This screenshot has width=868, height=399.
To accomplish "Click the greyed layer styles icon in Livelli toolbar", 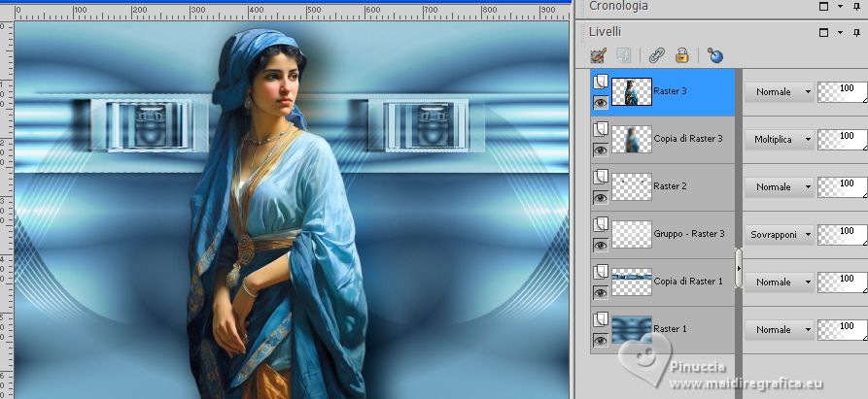I will (624, 55).
